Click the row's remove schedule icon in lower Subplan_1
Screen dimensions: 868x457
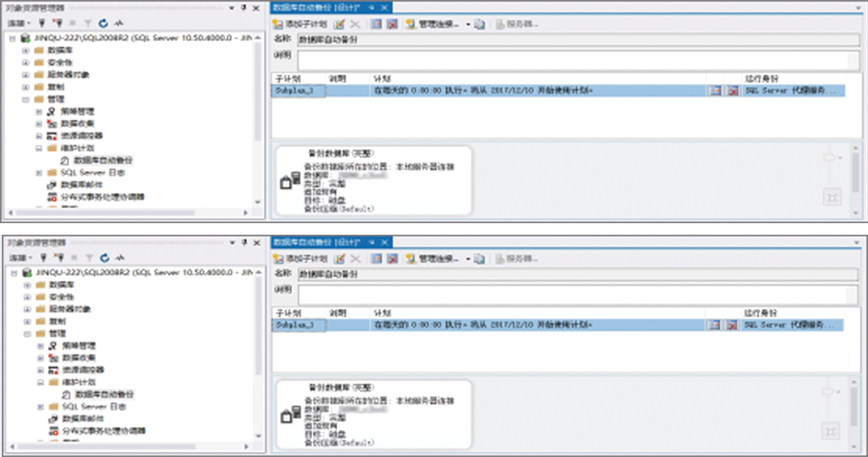click(x=733, y=326)
